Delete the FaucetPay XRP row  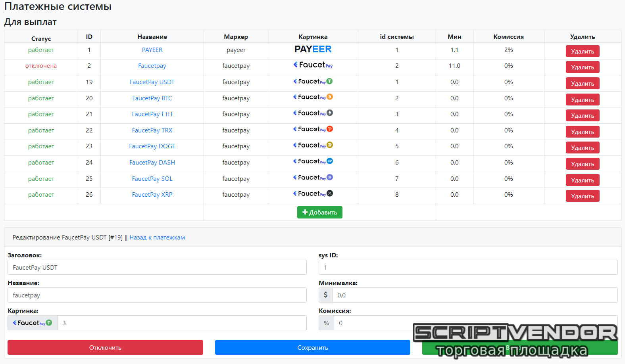coord(583,196)
